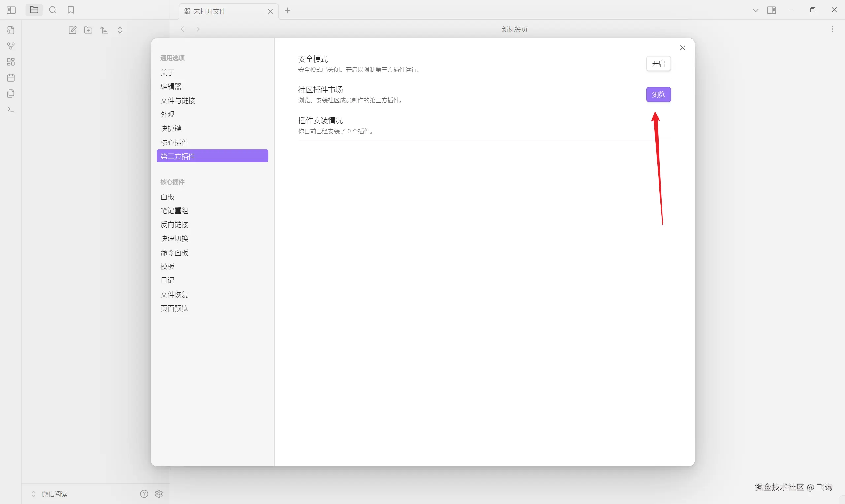Select 核心插件 in settings sidebar
Screen dimensions: 845x504
(174, 142)
